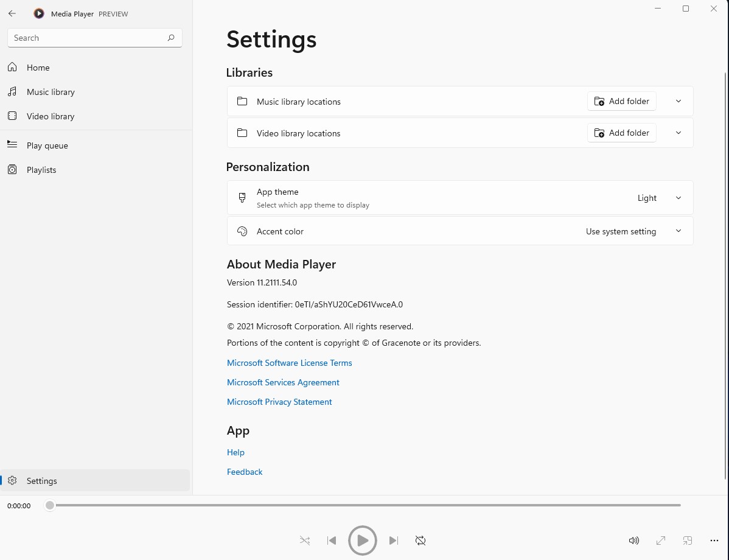This screenshot has height=560, width=729.
Task: Open mini player view
Action: tap(688, 541)
